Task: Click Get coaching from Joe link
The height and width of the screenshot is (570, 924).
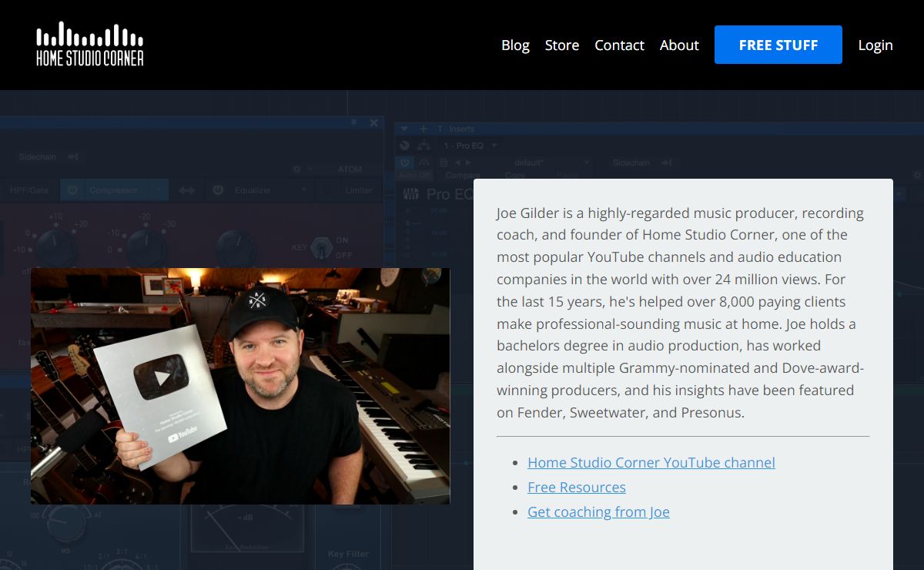Action: click(598, 511)
